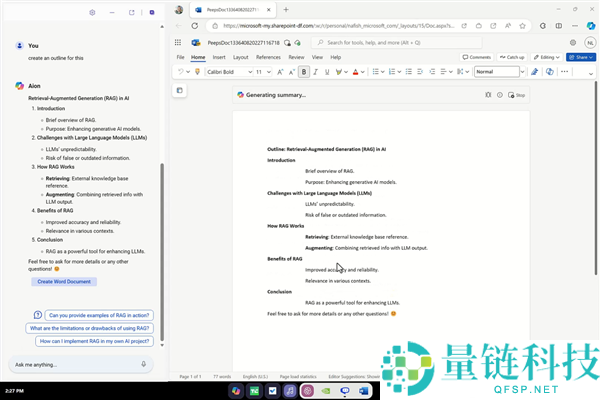
Task: Apply the red font color
Action: [x=355, y=72]
